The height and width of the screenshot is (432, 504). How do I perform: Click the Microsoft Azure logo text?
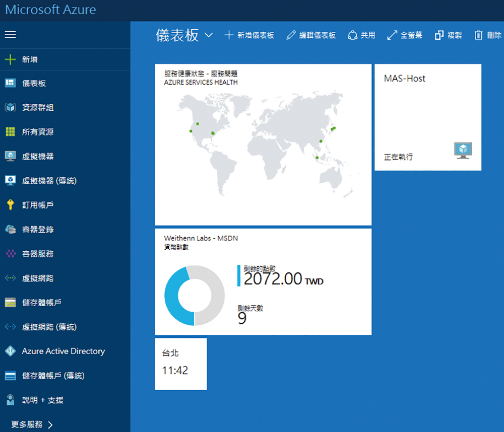[51, 10]
